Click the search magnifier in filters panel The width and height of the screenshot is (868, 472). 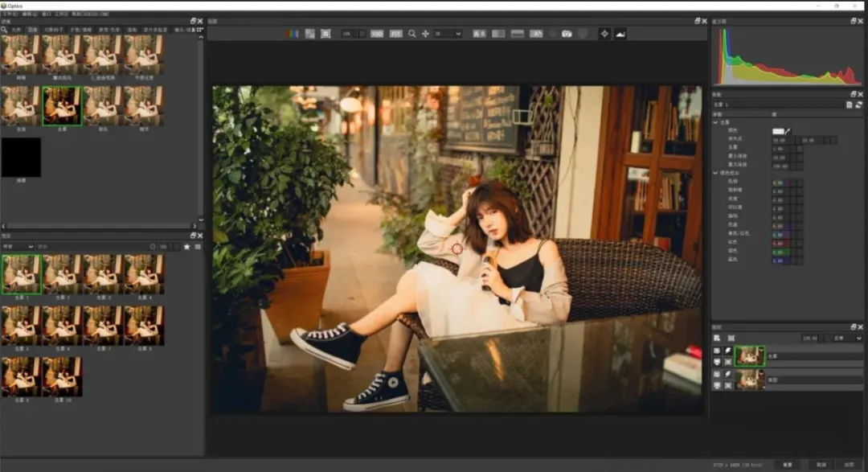coord(5,30)
